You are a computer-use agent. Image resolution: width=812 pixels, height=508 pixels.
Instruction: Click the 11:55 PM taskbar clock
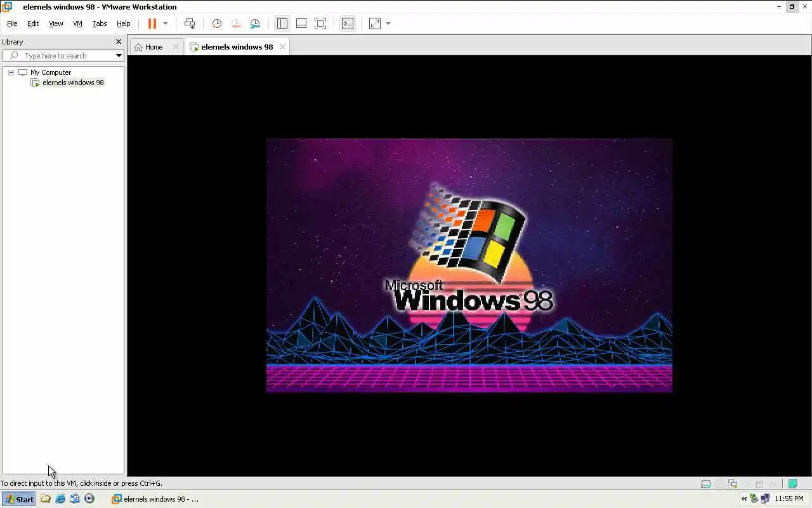pos(789,499)
